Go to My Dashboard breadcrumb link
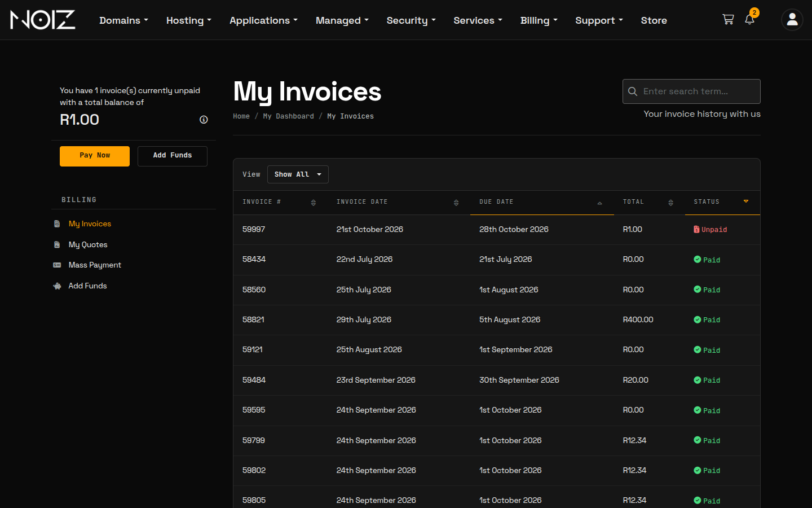Screen dimensions: 812x508 point(288,116)
